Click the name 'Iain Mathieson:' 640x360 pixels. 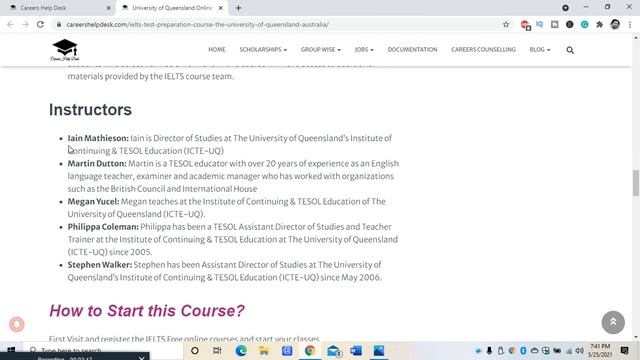(98, 138)
